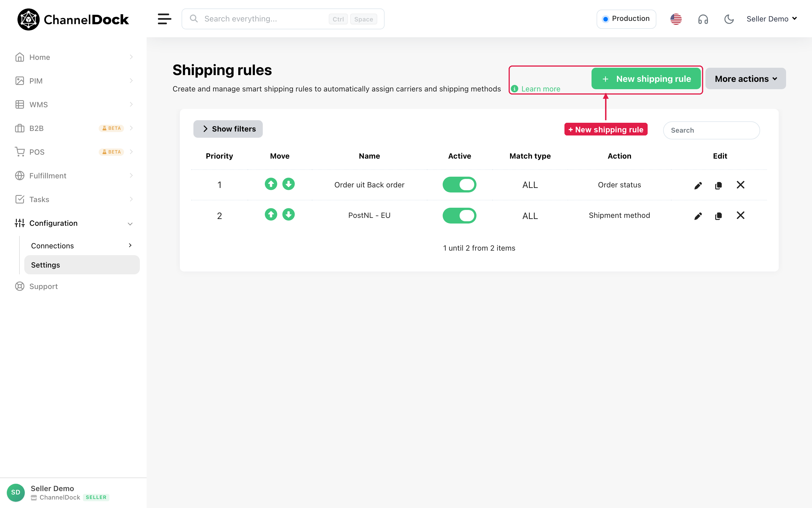Delete the Order uit Back order rule
Viewport: 812px width, 508px height.
pyautogui.click(x=741, y=185)
